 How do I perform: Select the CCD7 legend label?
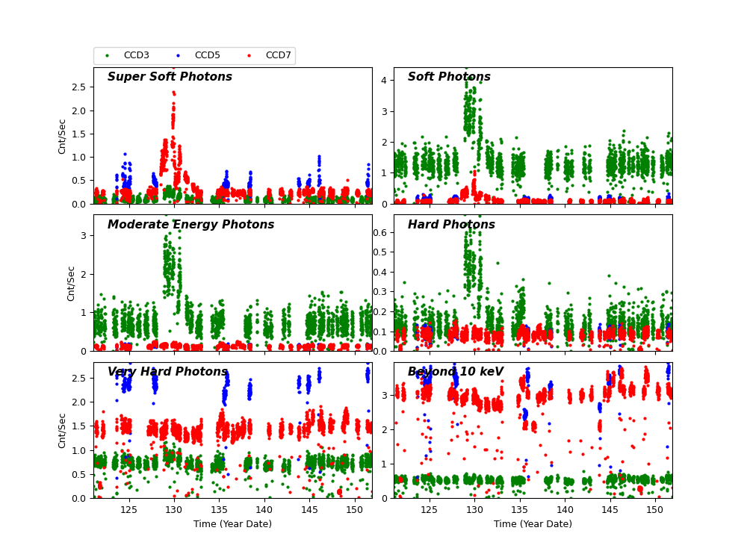278,56
